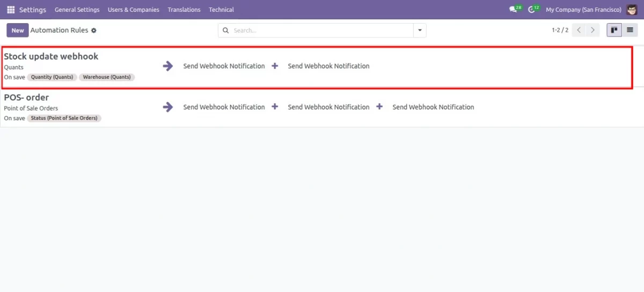Viewport: 644px width, 292px height.
Task: Open the chat messages icon
Action: coord(514,10)
